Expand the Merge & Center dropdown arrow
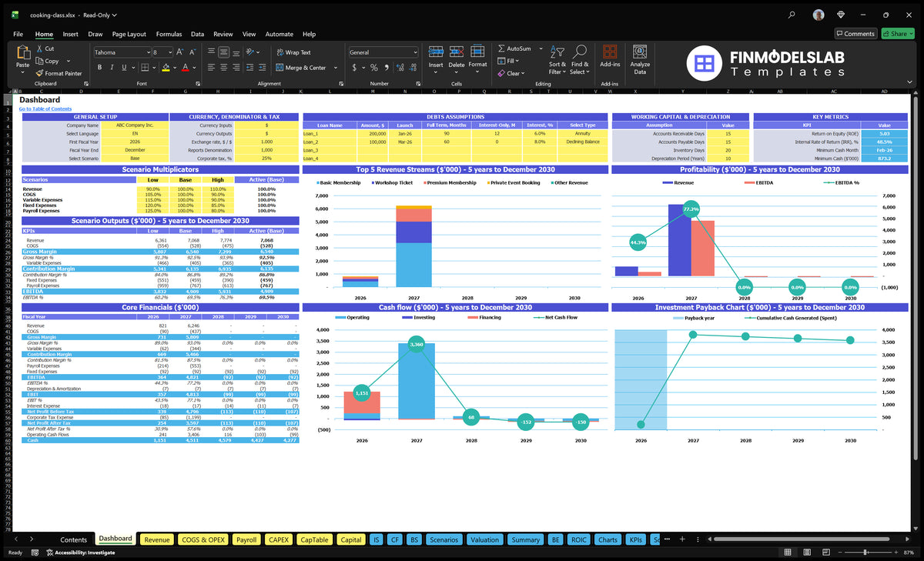 coord(335,67)
